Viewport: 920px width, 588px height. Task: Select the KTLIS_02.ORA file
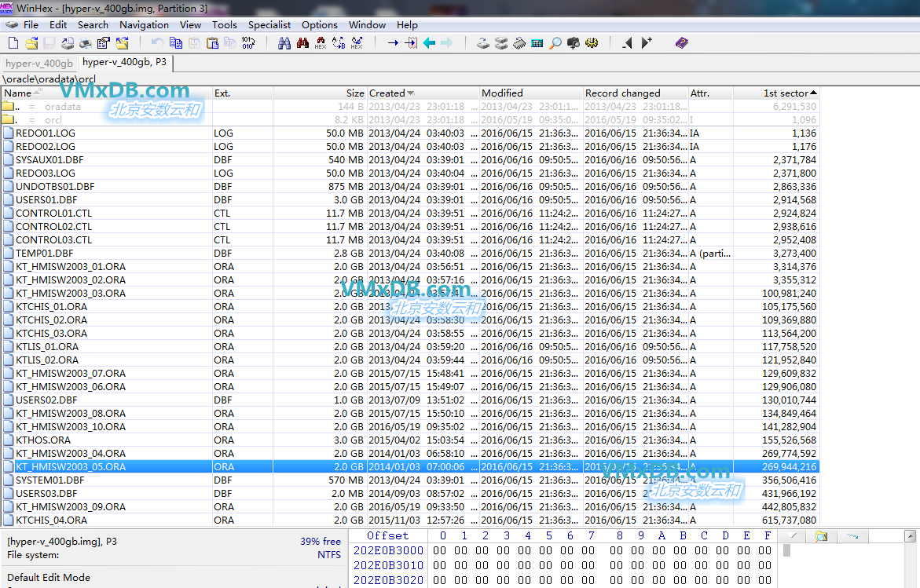coord(47,360)
